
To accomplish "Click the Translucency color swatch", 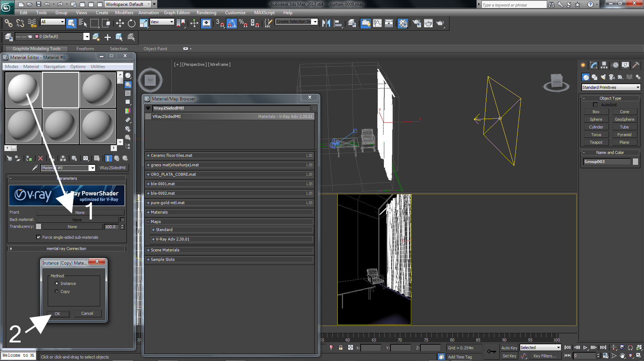I will tap(39, 227).
